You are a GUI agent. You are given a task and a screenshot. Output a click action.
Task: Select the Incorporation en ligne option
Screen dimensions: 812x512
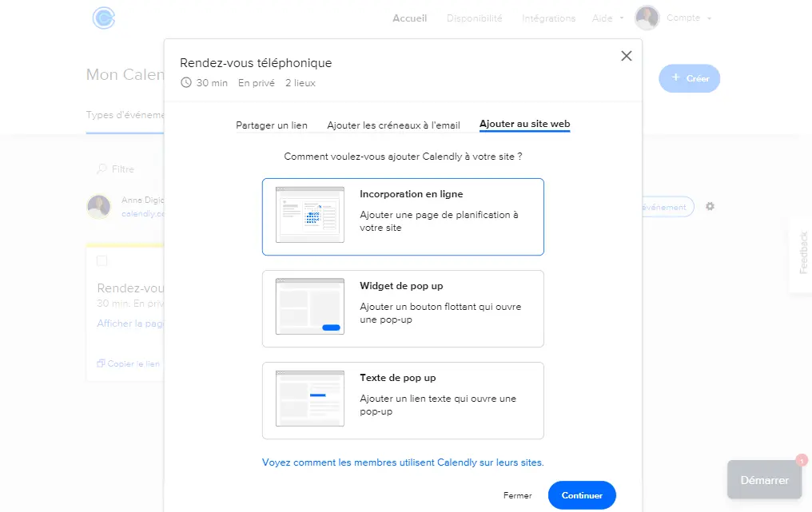pyautogui.click(x=403, y=217)
